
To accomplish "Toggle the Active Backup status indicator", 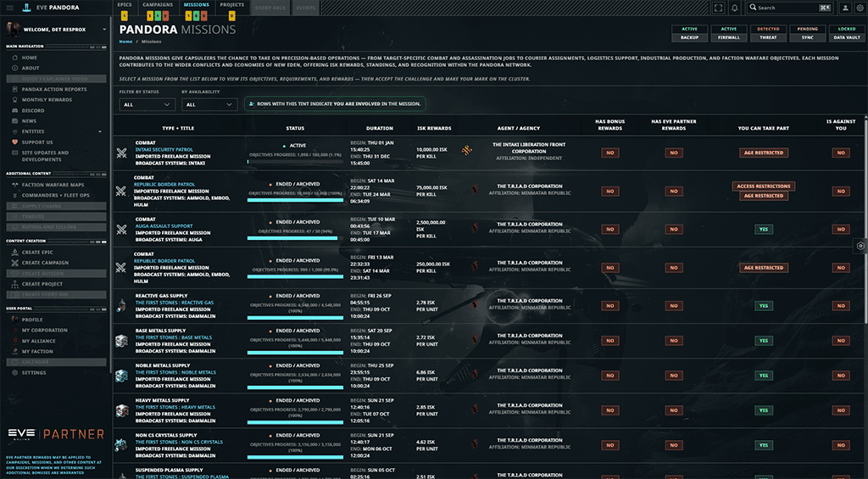I will click(x=689, y=33).
